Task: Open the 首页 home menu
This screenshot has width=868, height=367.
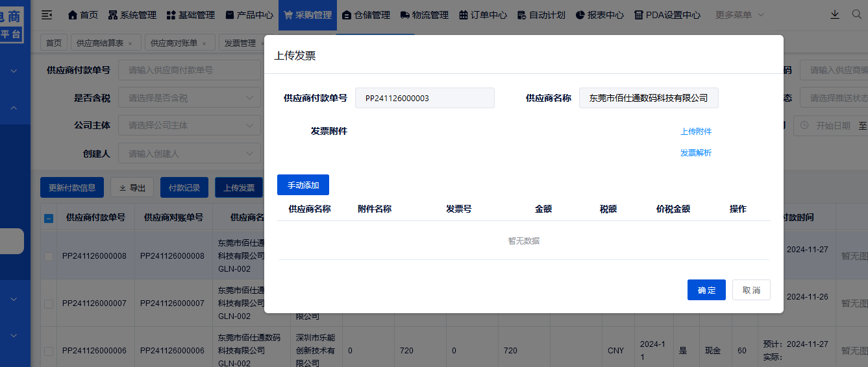Action: click(83, 15)
